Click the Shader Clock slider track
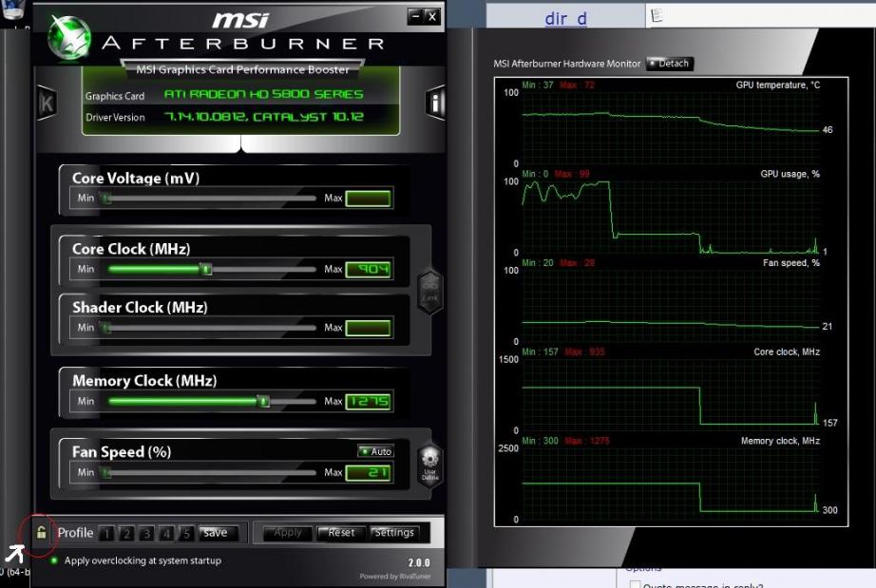The width and height of the screenshot is (876, 588). 210,327
